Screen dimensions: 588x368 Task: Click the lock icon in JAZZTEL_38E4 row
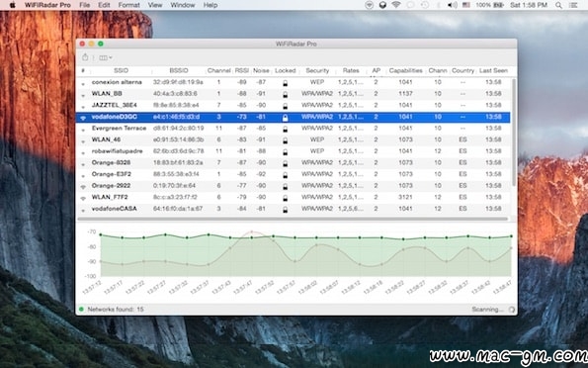(285, 106)
